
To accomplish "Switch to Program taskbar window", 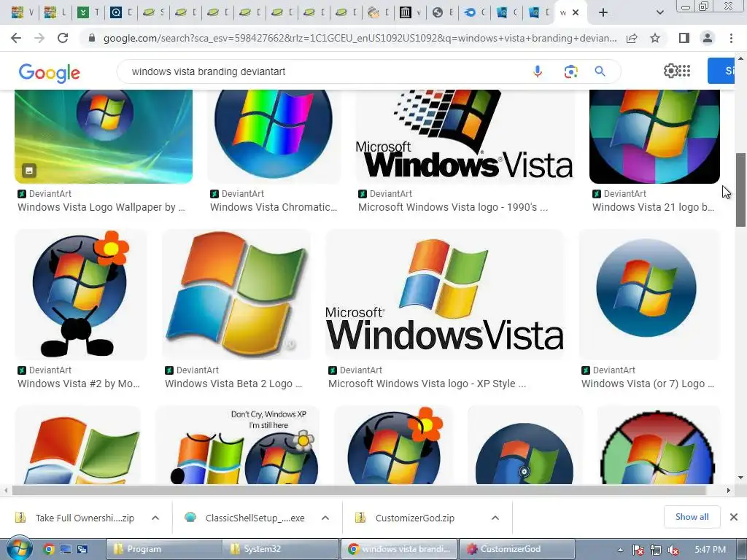I will pyautogui.click(x=164, y=549).
